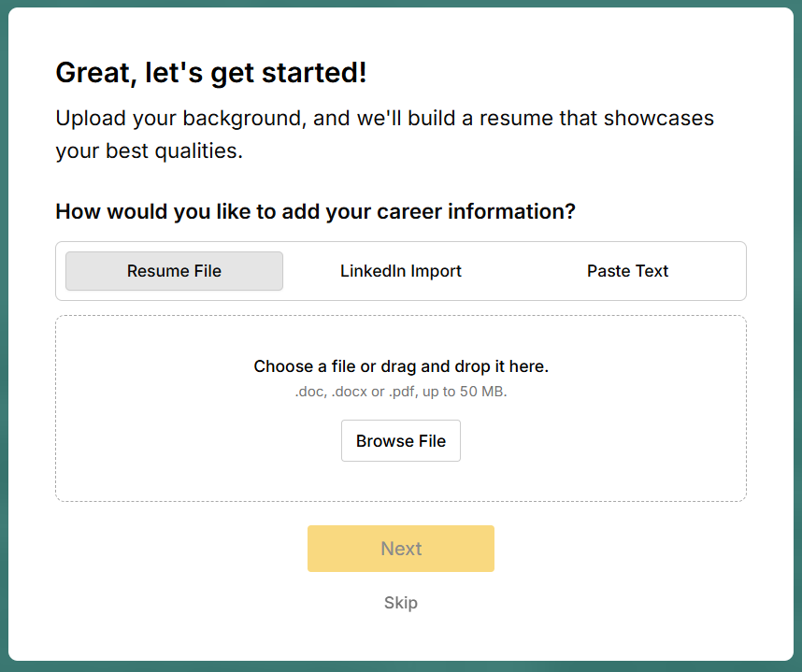Click the 'How would you like' question heading
The image size is (802, 672).
(x=316, y=211)
